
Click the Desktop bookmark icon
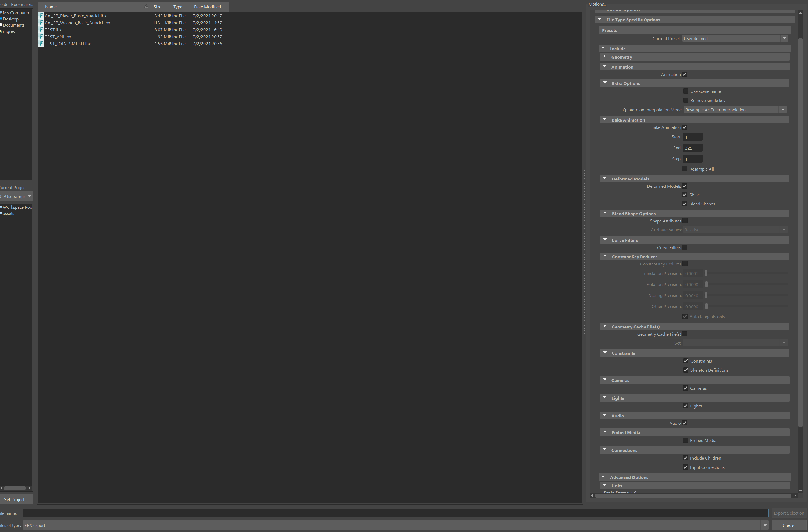coord(1,19)
